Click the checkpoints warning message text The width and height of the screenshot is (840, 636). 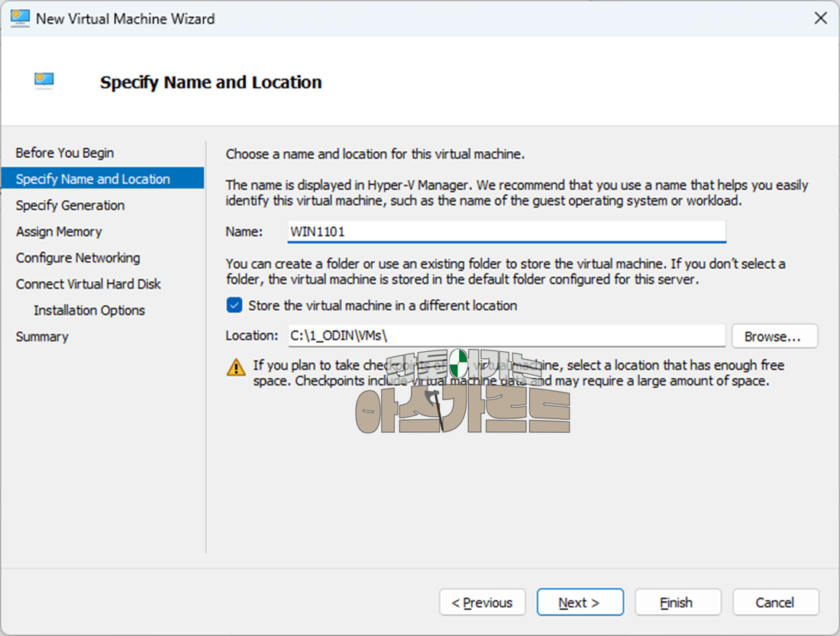pos(519,373)
